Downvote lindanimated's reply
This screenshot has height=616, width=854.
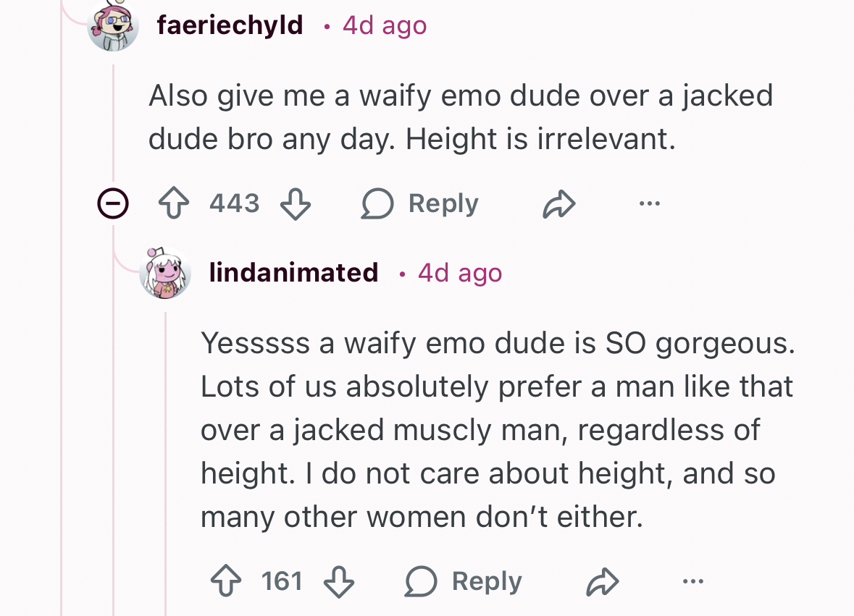pyautogui.click(x=338, y=582)
